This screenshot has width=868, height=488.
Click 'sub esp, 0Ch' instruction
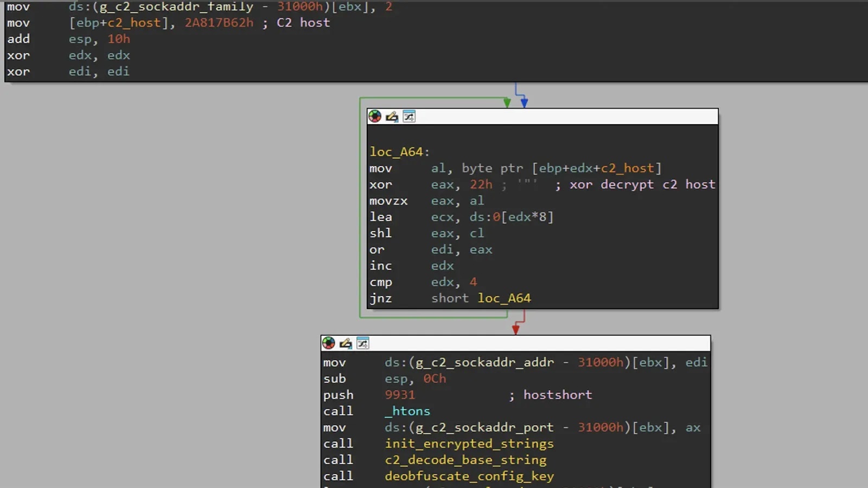tap(385, 378)
